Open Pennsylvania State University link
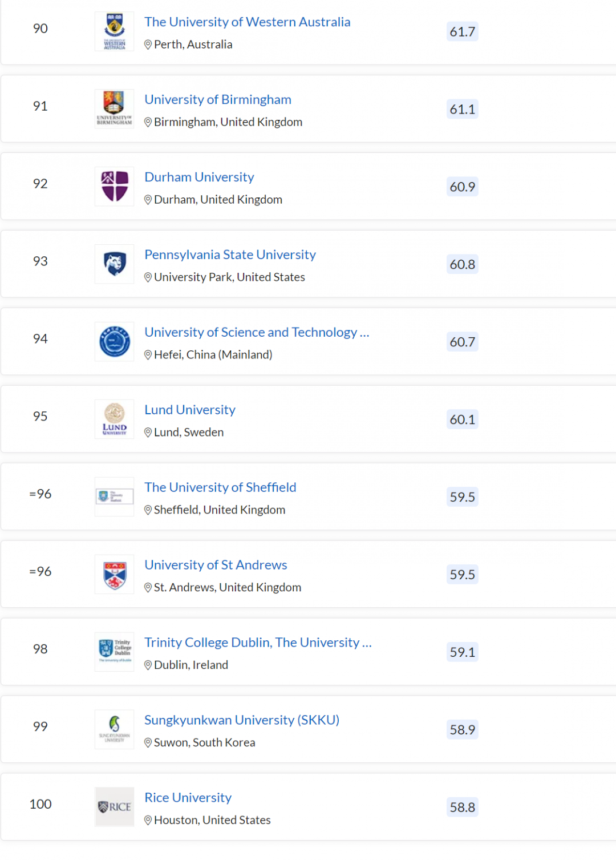This screenshot has width=616, height=860. point(230,255)
